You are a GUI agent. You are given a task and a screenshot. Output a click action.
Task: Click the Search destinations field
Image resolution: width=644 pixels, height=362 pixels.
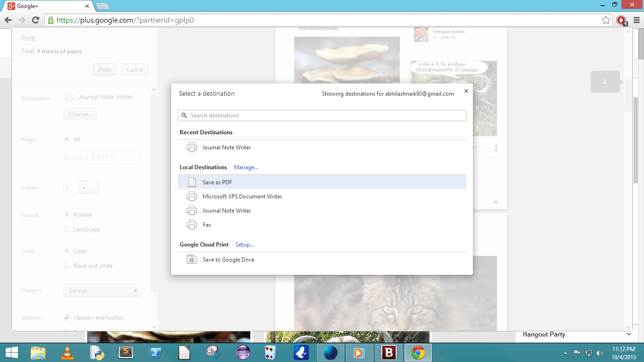322,115
